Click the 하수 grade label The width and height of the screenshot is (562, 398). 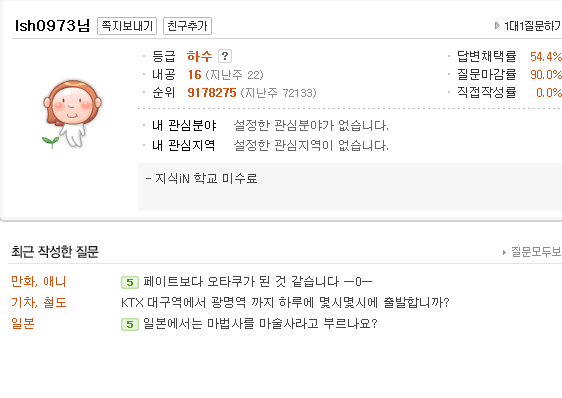click(199, 56)
